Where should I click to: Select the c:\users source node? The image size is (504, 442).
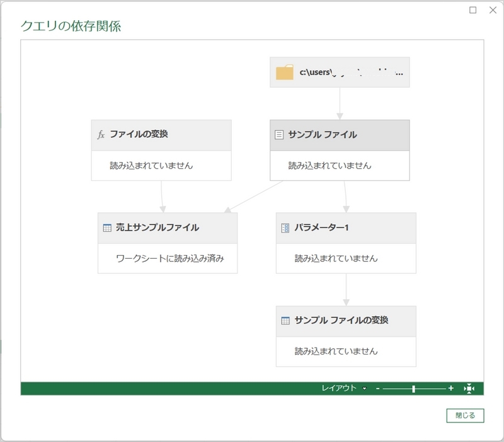coord(340,72)
